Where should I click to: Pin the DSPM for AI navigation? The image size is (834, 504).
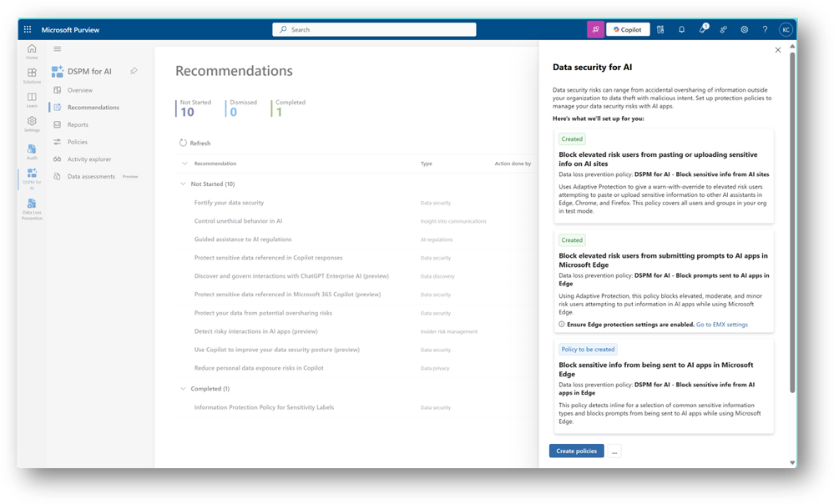click(x=134, y=71)
